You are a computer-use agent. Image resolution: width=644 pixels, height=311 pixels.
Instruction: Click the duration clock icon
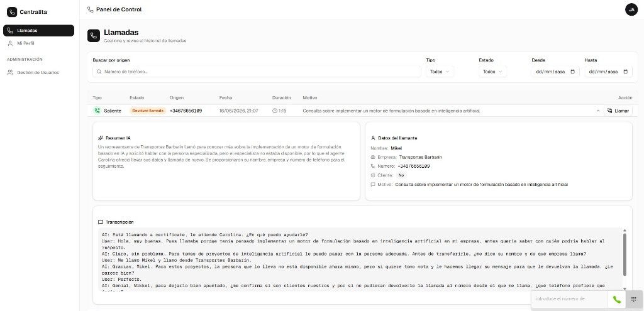point(275,111)
